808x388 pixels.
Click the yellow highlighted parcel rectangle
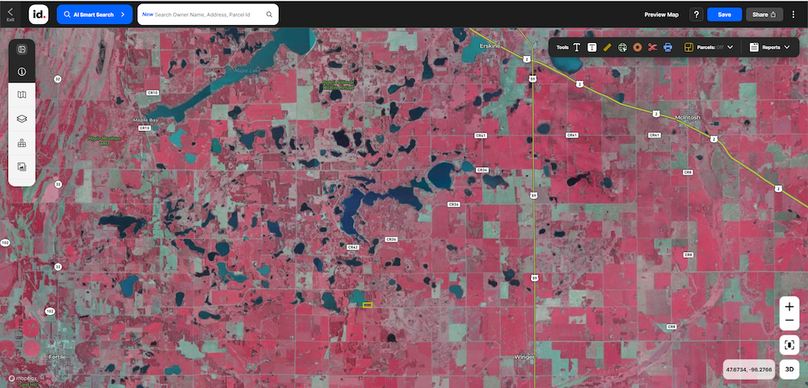tap(367, 305)
